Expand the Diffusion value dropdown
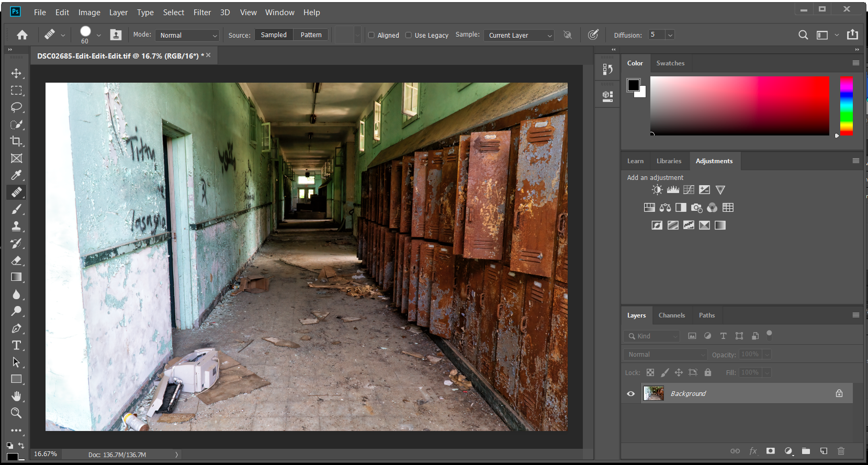Screen dimensions: 868x465 pyautogui.click(x=670, y=35)
